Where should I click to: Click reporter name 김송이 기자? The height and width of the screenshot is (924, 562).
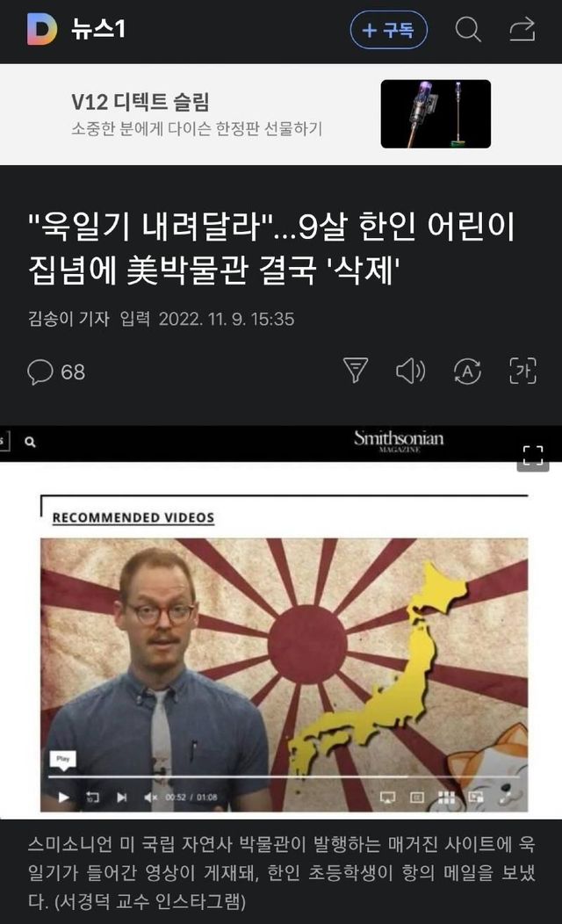coord(68,319)
